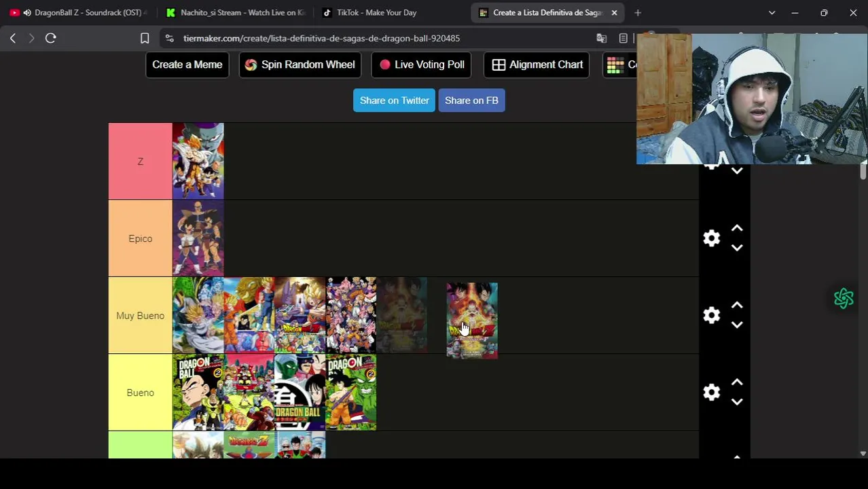Click the orange Epico tier label
Image resolution: width=868 pixels, height=489 pixels.
(141, 238)
